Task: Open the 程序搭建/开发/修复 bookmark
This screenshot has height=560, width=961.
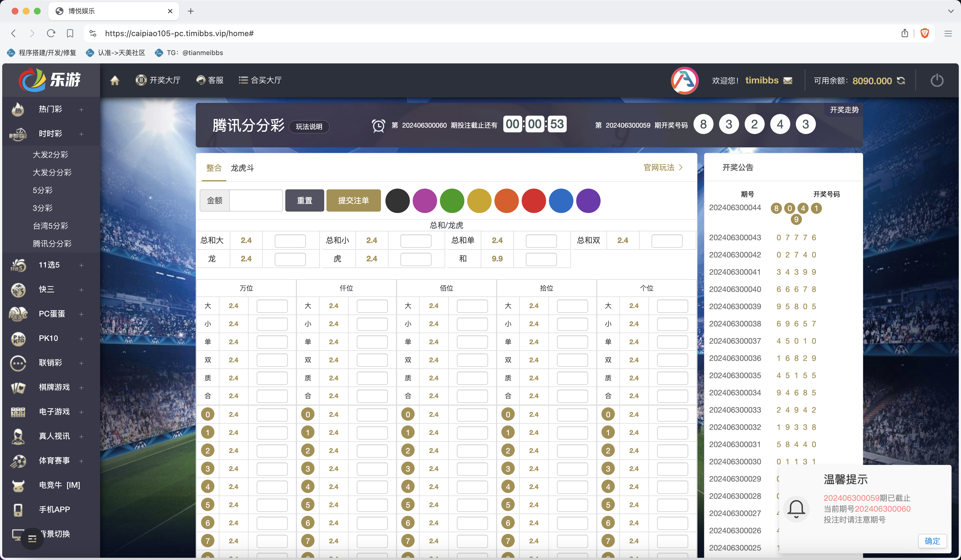Action: pyautogui.click(x=42, y=53)
